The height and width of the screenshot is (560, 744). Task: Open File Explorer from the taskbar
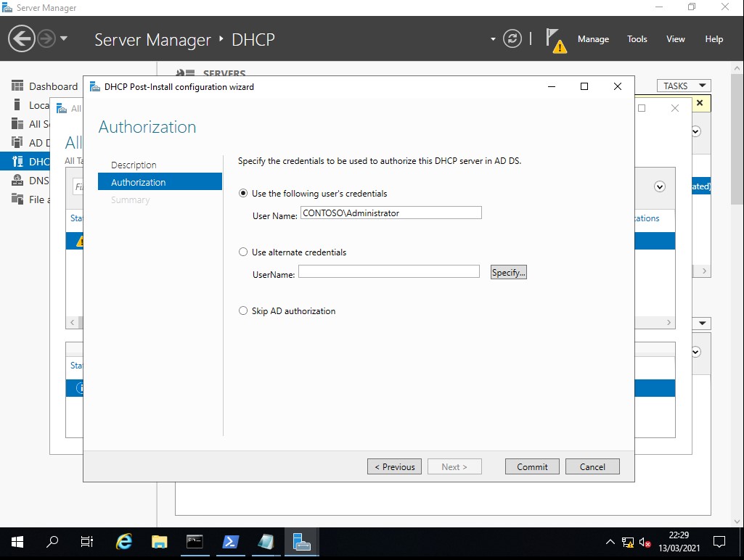(160, 542)
